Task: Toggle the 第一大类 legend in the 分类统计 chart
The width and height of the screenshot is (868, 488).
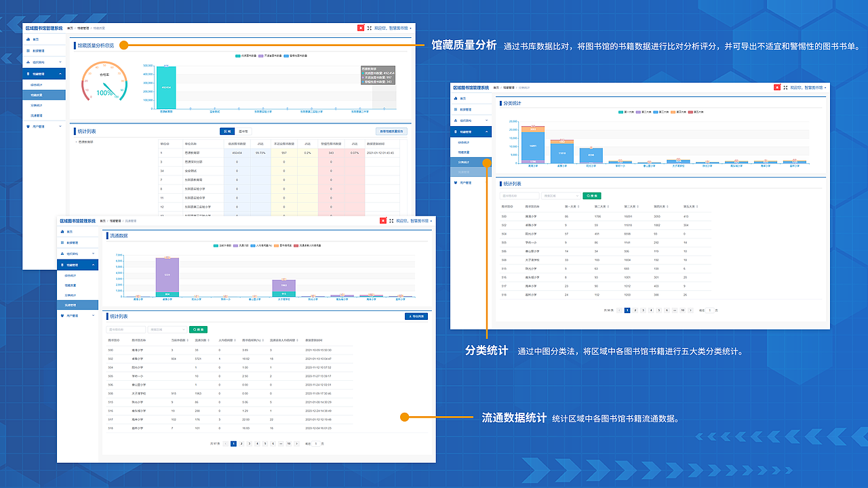Action: (626, 112)
